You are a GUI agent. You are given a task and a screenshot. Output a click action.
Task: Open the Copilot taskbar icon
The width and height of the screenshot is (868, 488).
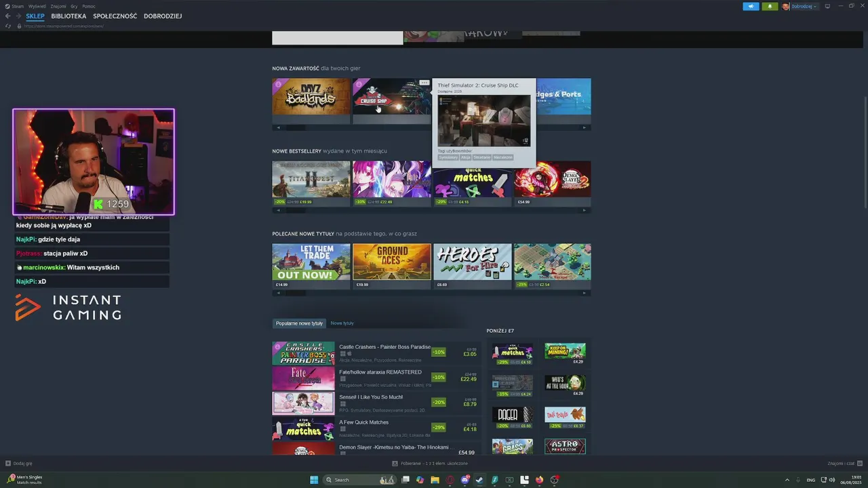coord(420,480)
